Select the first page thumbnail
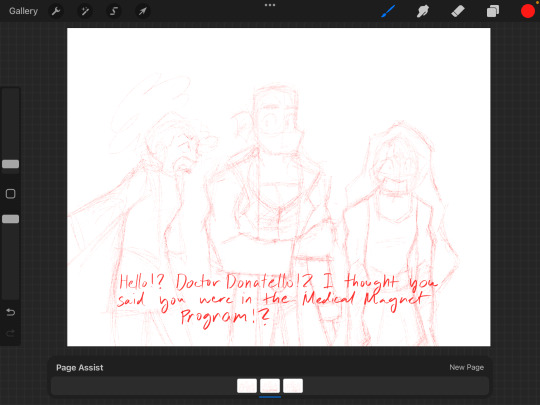 247,386
